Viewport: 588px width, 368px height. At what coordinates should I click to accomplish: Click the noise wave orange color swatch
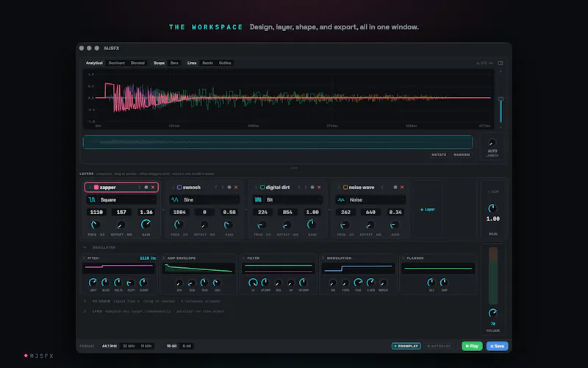345,188
